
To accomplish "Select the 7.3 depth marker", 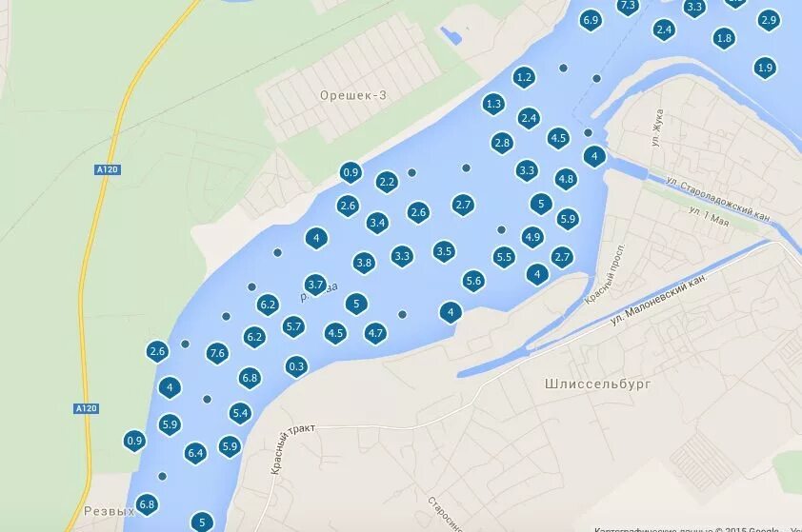I will click(x=628, y=6).
